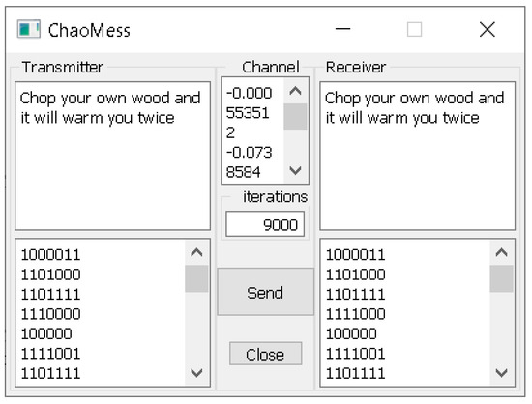Click the Channel group label

(x=271, y=67)
